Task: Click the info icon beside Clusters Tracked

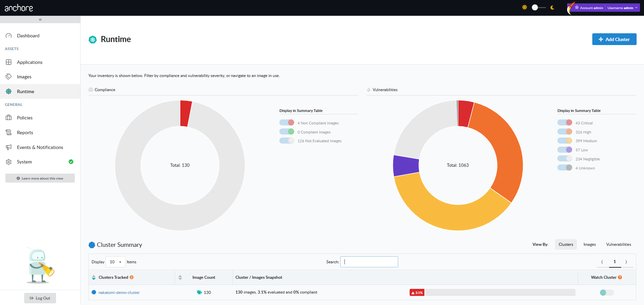Action: pyautogui.click(x=132, y=277)
